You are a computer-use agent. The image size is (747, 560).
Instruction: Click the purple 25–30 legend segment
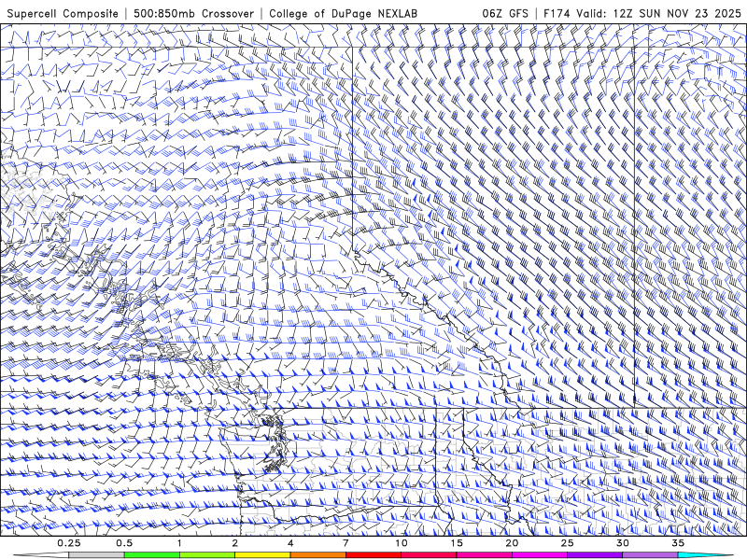point(595,555)
